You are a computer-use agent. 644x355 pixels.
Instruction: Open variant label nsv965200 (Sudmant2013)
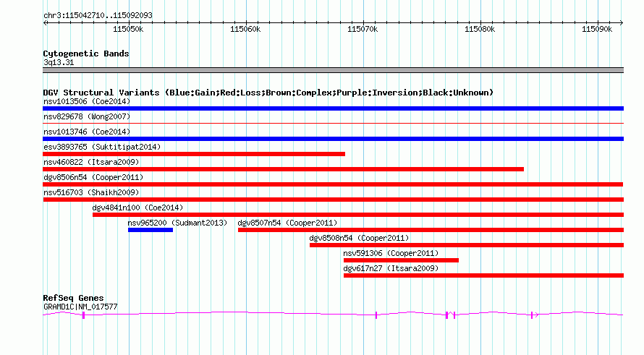(177, 223)
